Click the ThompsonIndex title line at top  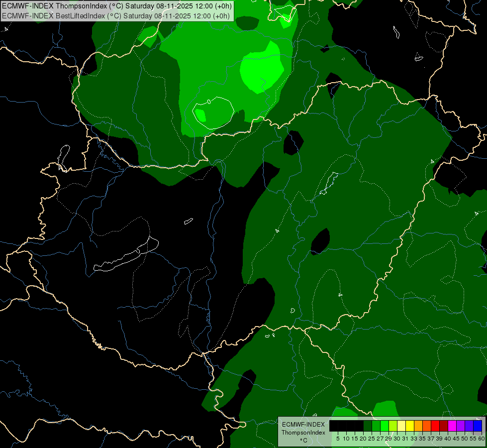pos(117,6)
